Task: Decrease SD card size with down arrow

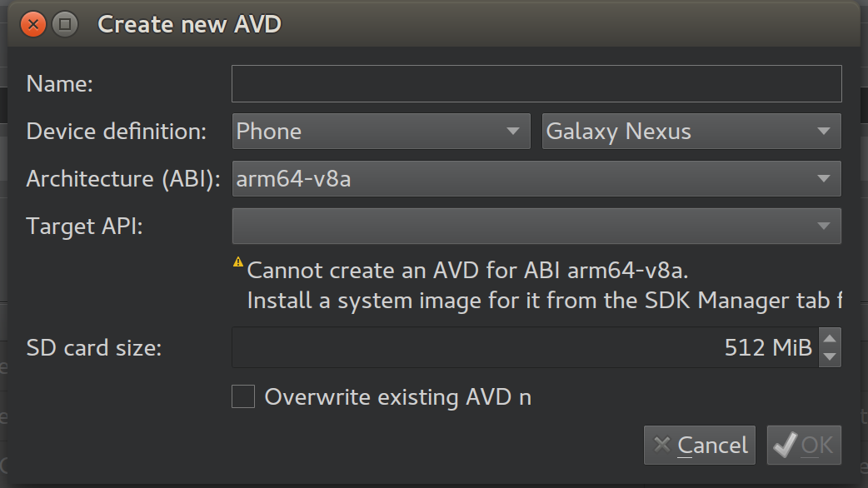Action: click(830, 356)
